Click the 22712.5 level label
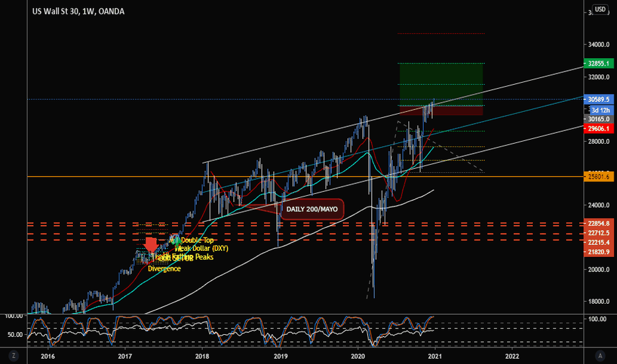617x364 pixels. click(598, 233)
